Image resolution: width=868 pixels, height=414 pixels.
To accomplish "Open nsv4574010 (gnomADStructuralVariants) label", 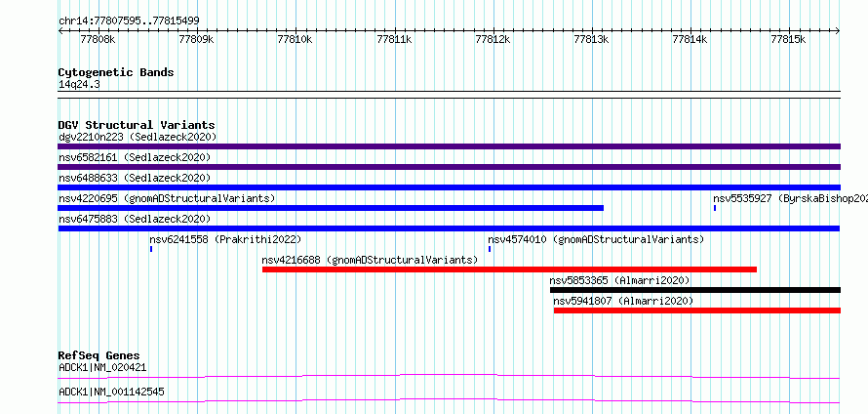I will click(x=596, y=239).
